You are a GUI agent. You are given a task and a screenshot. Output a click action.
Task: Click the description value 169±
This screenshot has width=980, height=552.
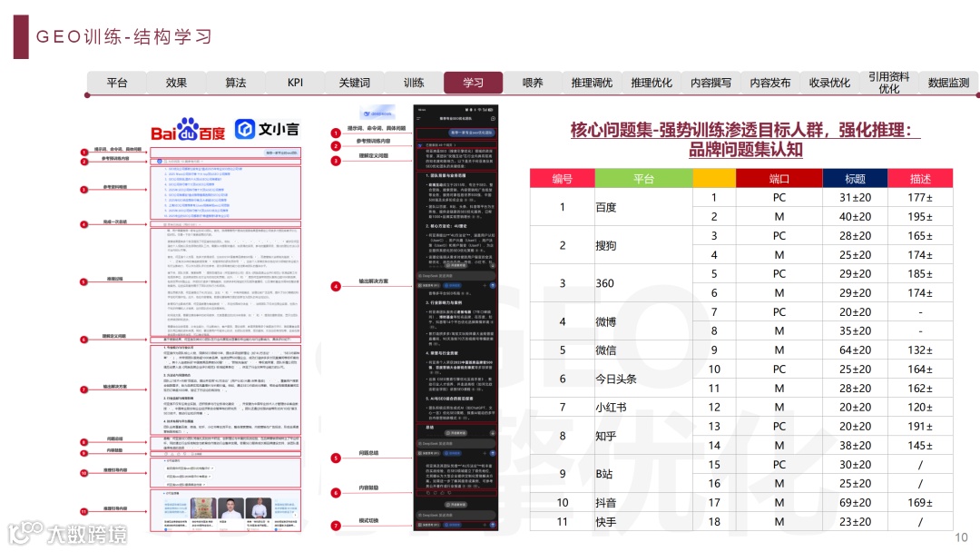click(920, 503)
